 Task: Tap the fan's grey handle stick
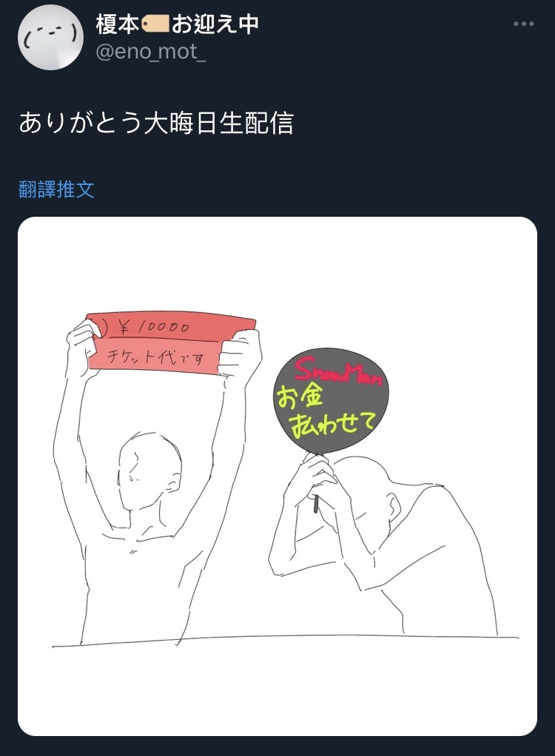coord(316,504)
